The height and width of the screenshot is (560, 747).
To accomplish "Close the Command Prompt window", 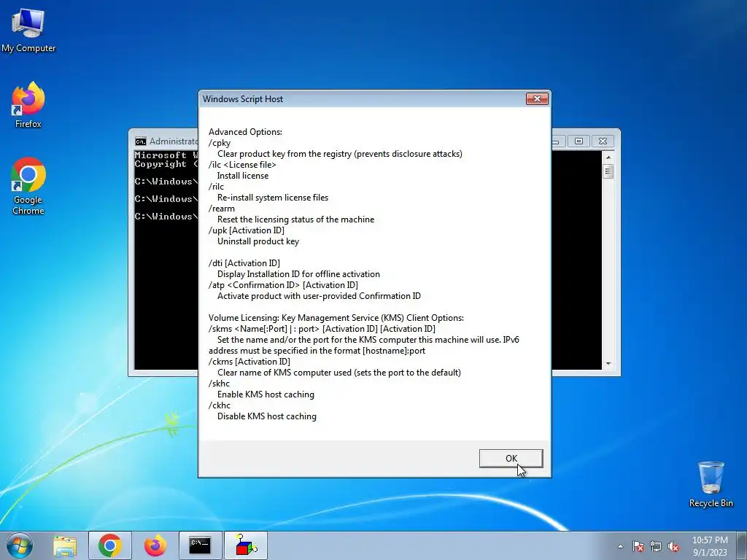I will (603, 141).
